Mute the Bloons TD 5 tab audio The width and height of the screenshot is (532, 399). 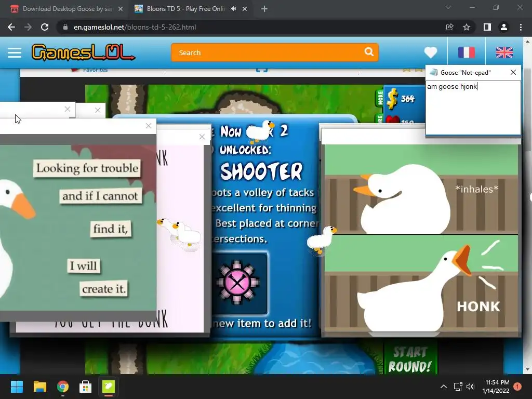click(233, 9)
